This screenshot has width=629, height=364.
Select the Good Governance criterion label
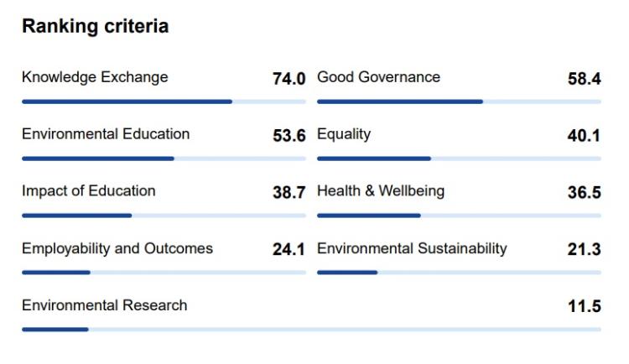click(x=378, y=77)
